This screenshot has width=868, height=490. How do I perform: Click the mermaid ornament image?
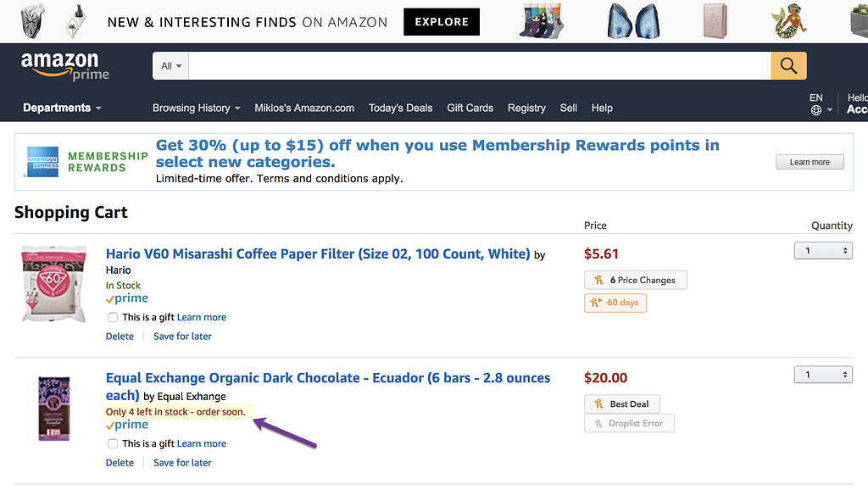[x=789, y=21]
